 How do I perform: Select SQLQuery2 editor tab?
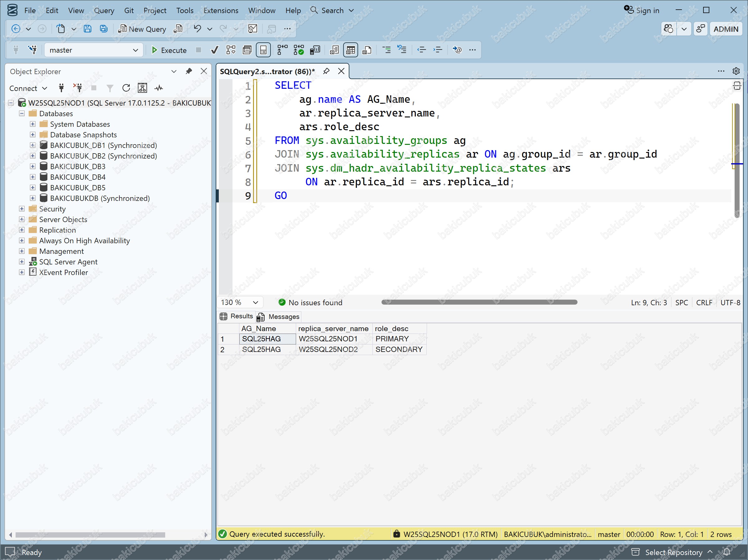[x=267, y=71]
